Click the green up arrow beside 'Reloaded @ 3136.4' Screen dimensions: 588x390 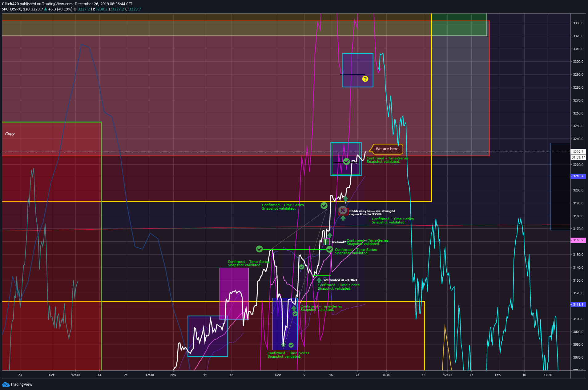[319, 280]
